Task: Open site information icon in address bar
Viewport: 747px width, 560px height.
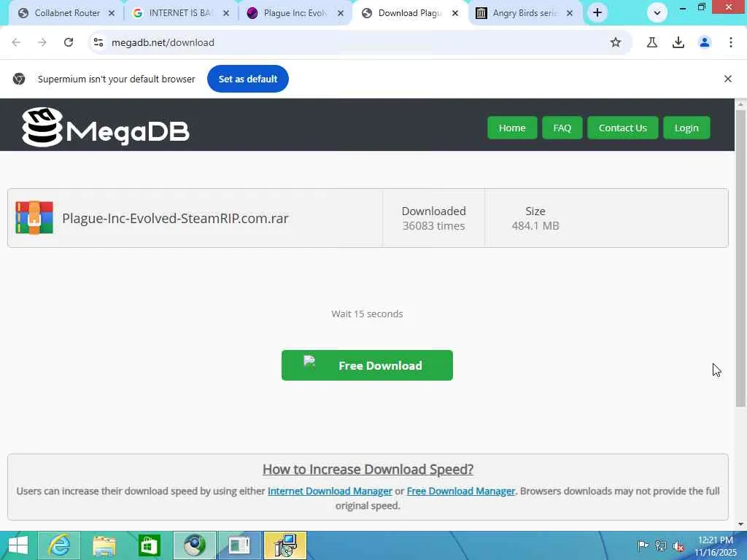Action: [98, 42]
